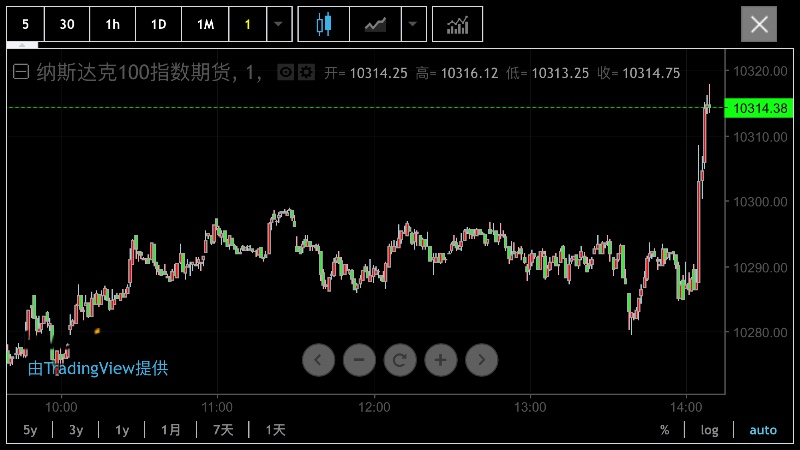Select the 1h interval tab
The image size is (800, 450).
[x=112, y=24]
